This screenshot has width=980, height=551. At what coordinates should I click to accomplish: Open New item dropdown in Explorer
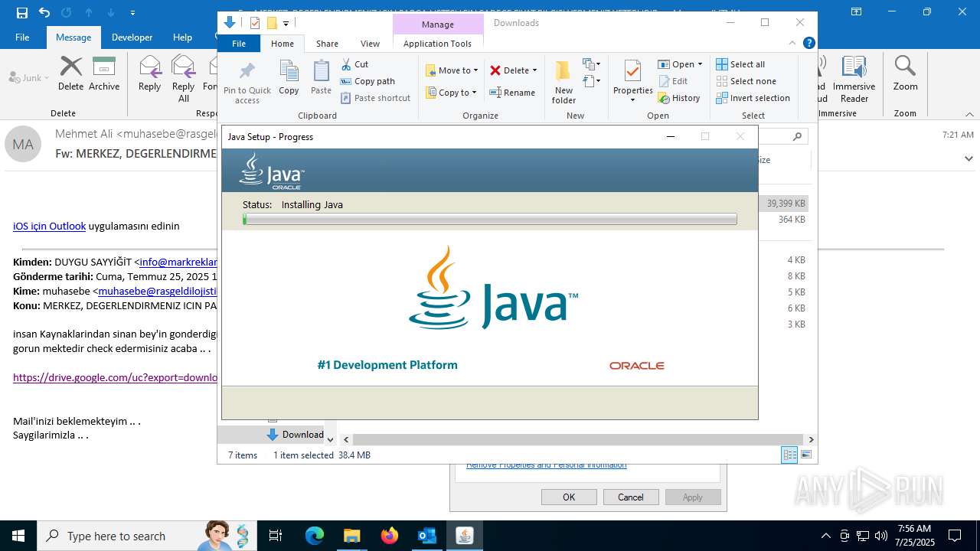point(591,64)
